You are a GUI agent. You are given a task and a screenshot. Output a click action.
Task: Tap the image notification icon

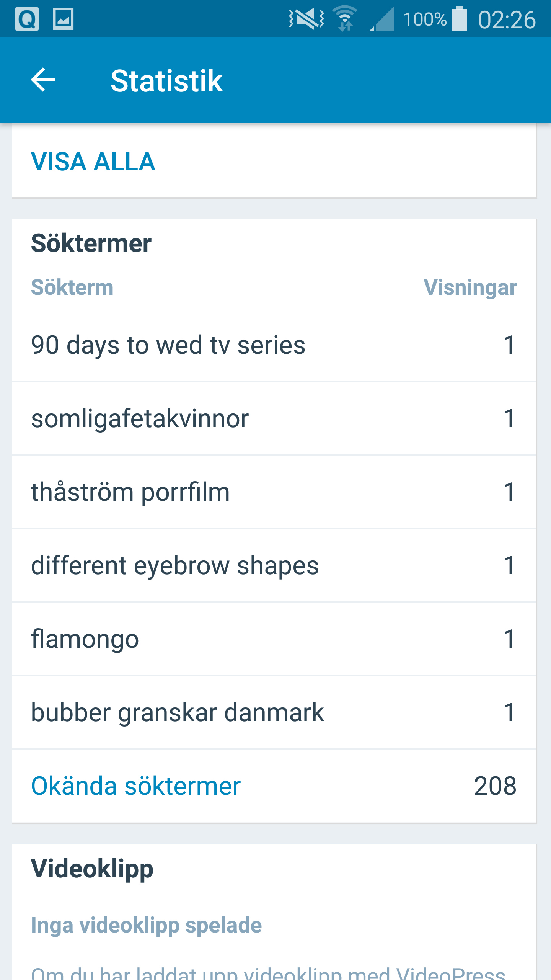pyautogui.click(x=63, y=19)
